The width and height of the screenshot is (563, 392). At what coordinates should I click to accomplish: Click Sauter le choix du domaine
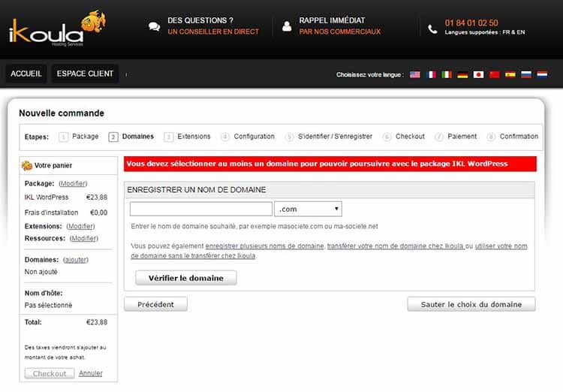(471, 304)
